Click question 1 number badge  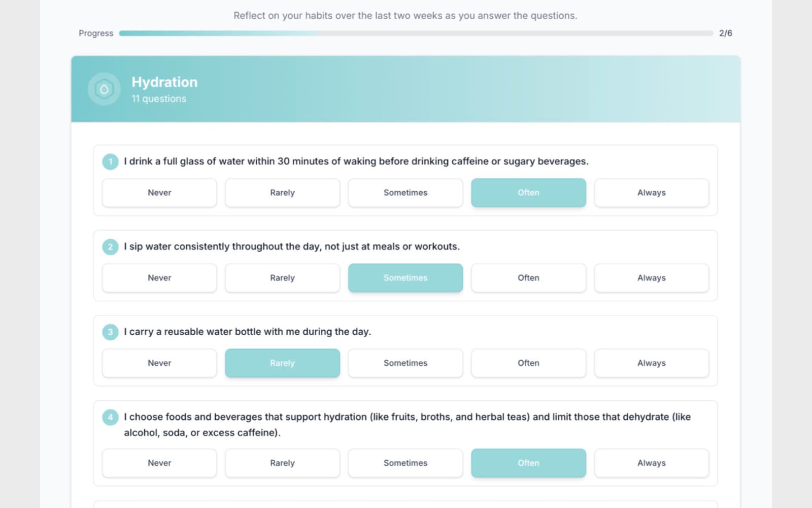[110, 162]
